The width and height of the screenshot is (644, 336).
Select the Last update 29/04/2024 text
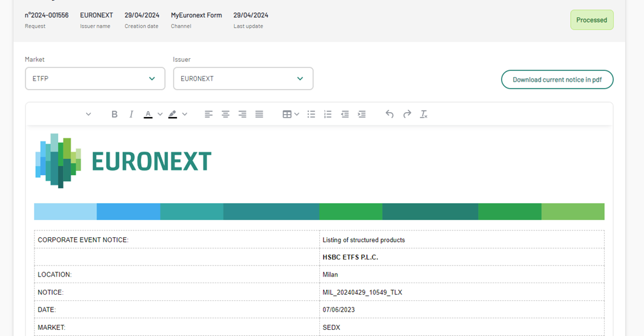point(251,15)
